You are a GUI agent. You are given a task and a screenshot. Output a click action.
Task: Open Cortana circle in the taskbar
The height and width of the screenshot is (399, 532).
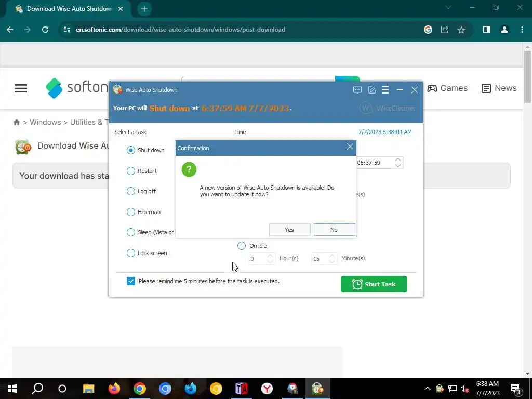pyautogui.click(x=62, y=389)
